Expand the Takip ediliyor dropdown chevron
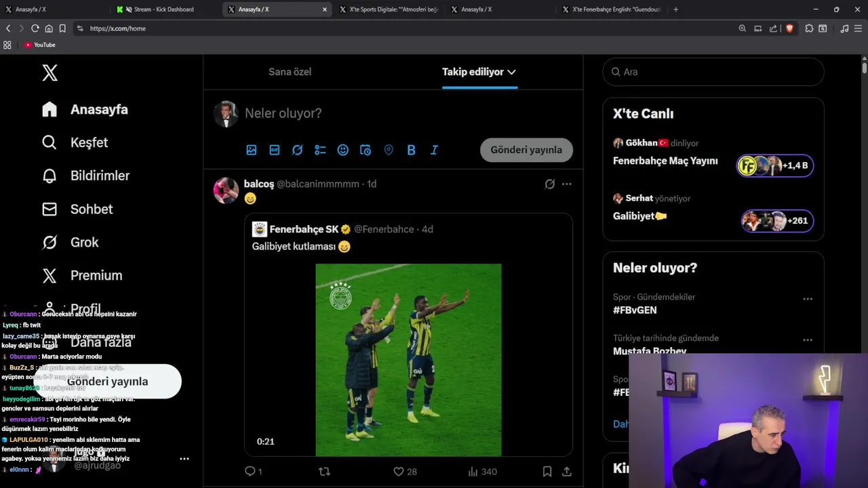 pyautogui.click(x=511, y=72)
